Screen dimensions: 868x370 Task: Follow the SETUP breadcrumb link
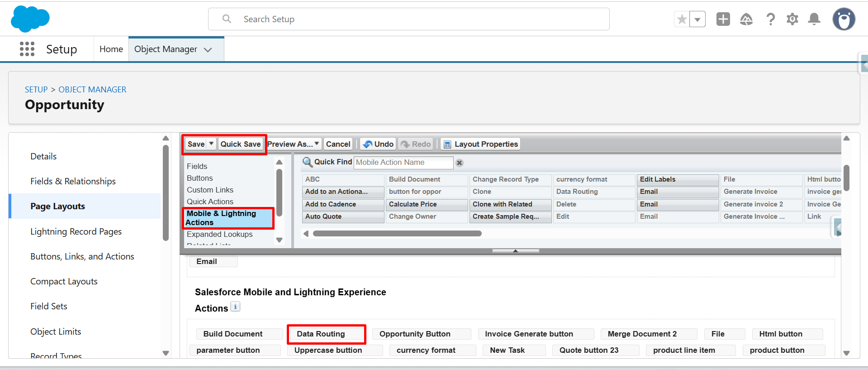tap(36, 90)
